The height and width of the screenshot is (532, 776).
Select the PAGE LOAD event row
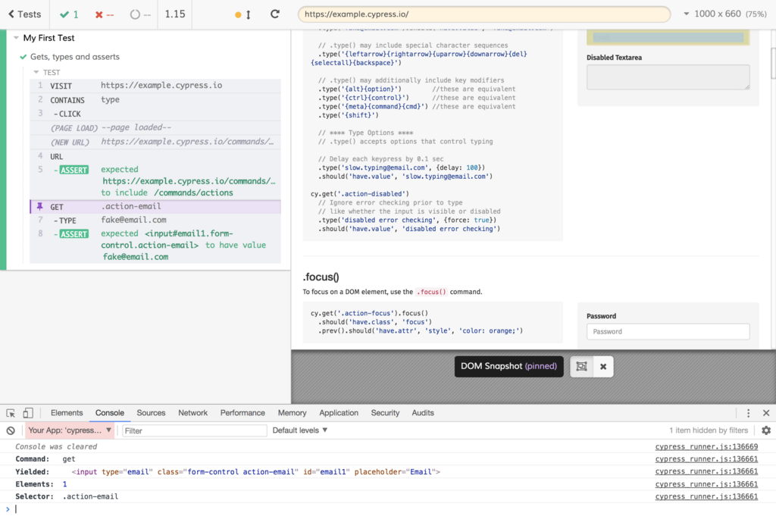click(x=155, y=127)
